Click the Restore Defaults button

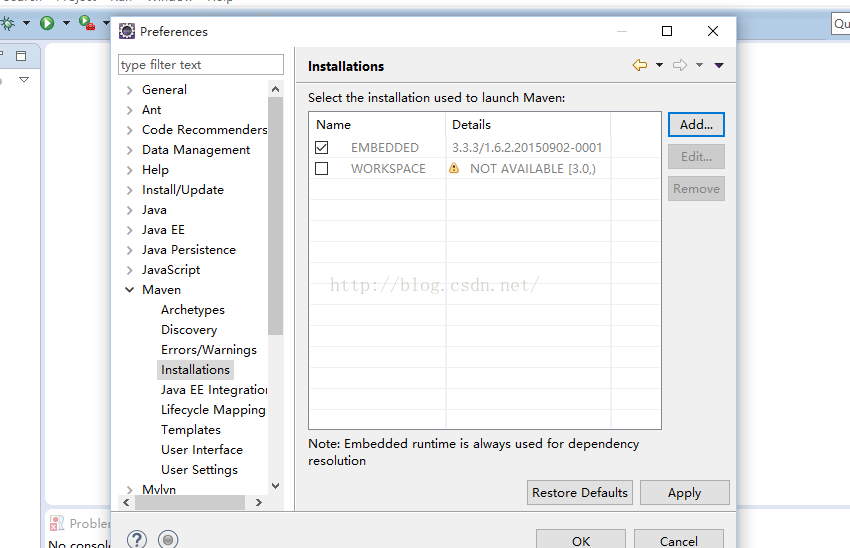pos(579,493)
